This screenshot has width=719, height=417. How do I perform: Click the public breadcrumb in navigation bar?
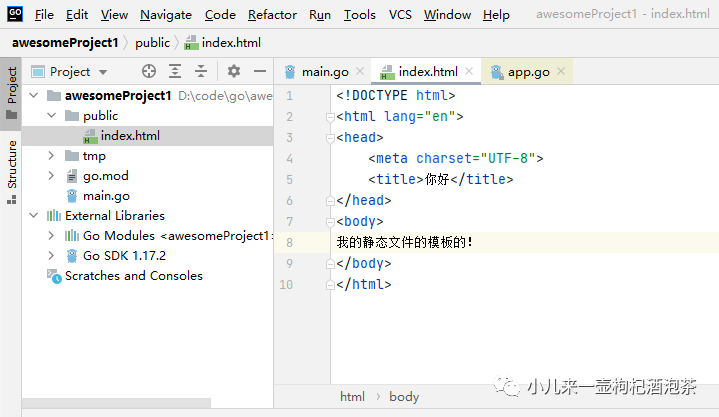click(x=152, y=43)
